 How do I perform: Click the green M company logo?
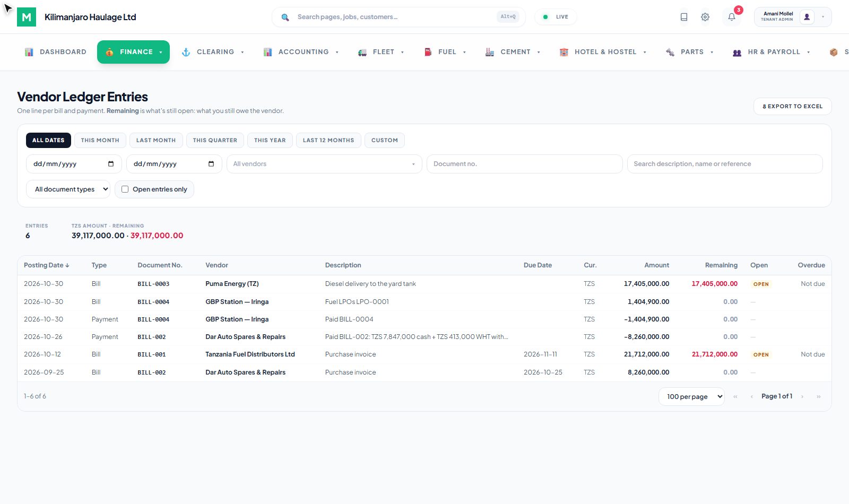(x=27, y=17)
